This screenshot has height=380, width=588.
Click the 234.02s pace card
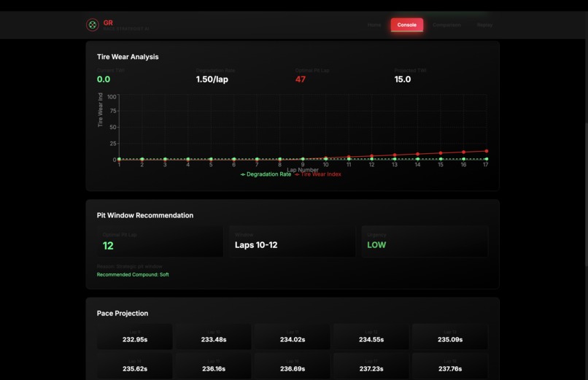pos(293,337)
